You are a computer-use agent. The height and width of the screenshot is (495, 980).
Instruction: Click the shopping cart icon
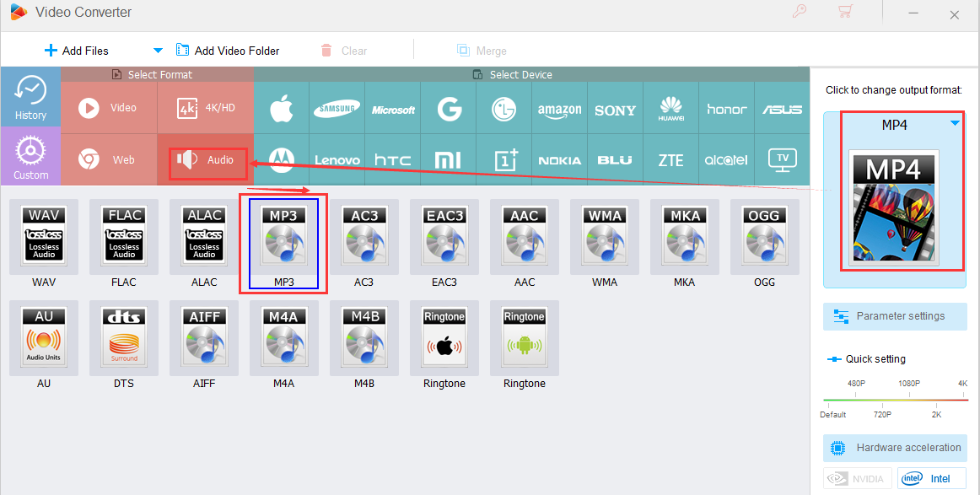click(845, 11)
